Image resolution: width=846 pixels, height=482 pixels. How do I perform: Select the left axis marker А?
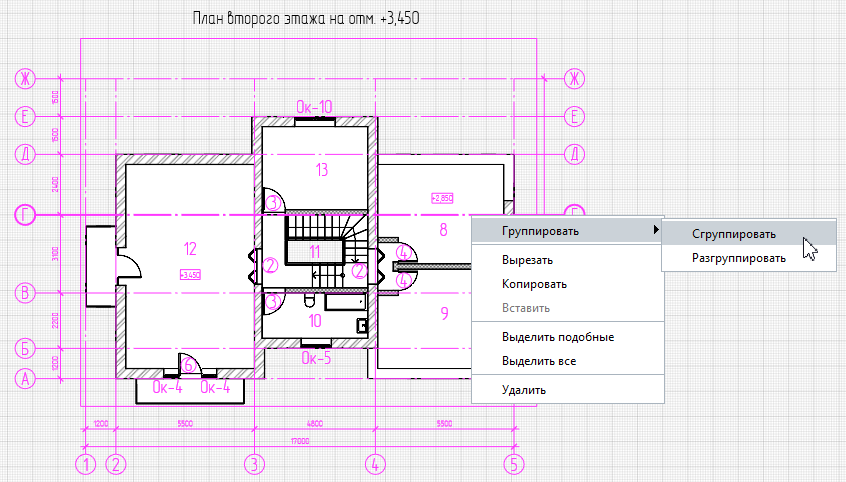[x=23, y=378]
